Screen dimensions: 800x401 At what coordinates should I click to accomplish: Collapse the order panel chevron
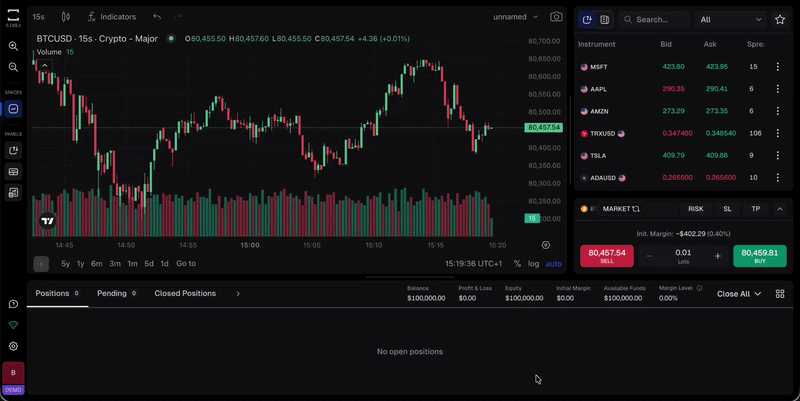[x=780, y=209]
